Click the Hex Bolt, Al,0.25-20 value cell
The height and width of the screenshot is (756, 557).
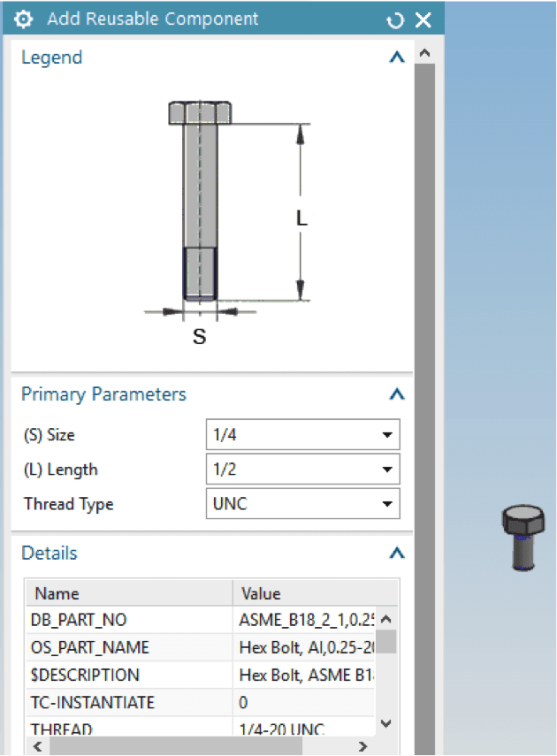click(306, 647)
